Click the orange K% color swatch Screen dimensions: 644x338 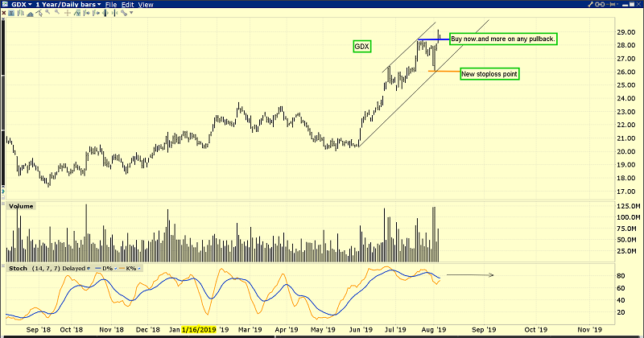122,268
